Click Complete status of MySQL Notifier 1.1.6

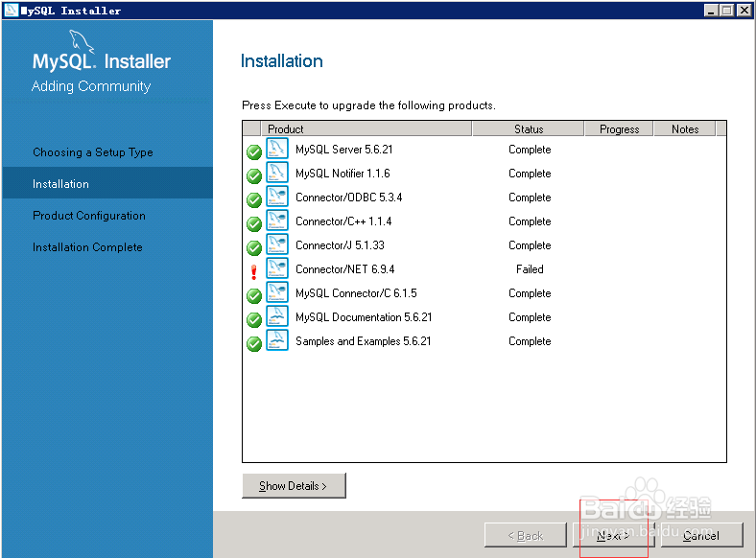(x=530, y=174)
